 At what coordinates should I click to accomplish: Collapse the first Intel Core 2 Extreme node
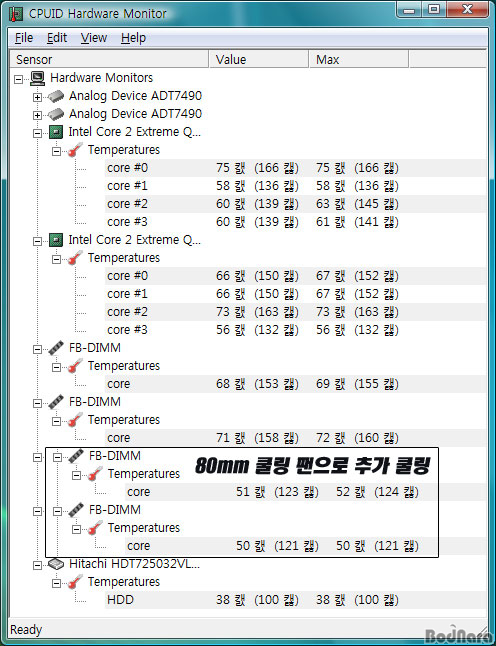pos(37,133)
